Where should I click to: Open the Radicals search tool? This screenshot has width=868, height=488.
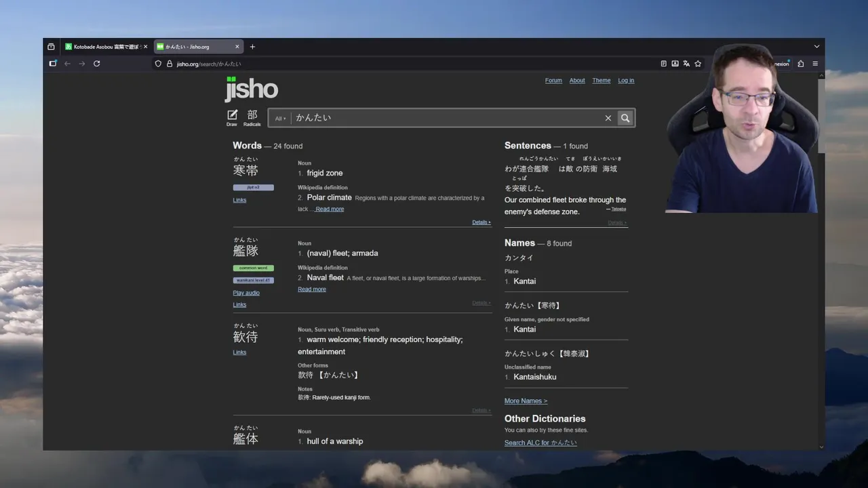click(252, 118)
